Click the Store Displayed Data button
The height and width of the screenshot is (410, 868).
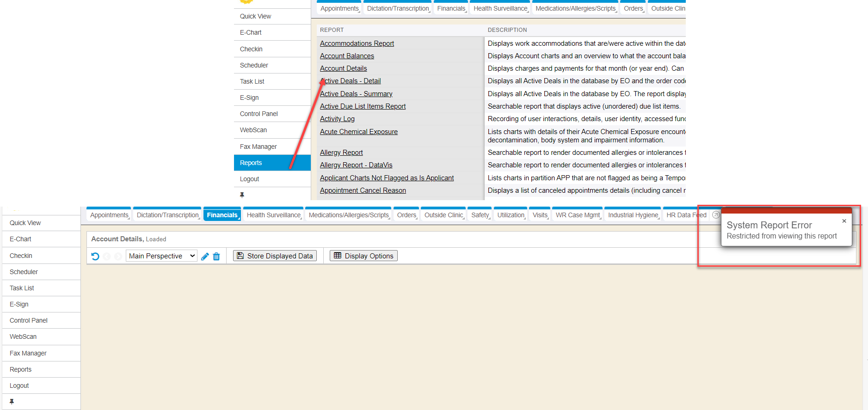coord(275,256)
